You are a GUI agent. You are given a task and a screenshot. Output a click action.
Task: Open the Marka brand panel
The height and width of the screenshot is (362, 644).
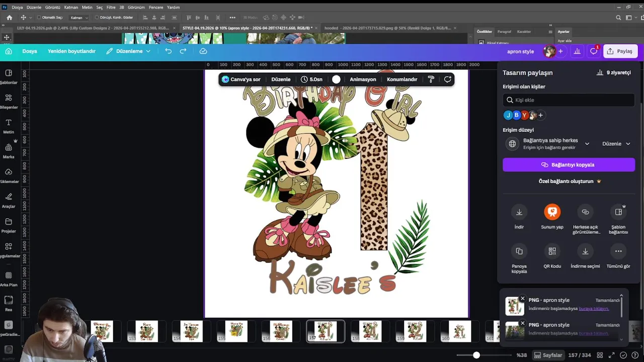(x=9, y=151)
